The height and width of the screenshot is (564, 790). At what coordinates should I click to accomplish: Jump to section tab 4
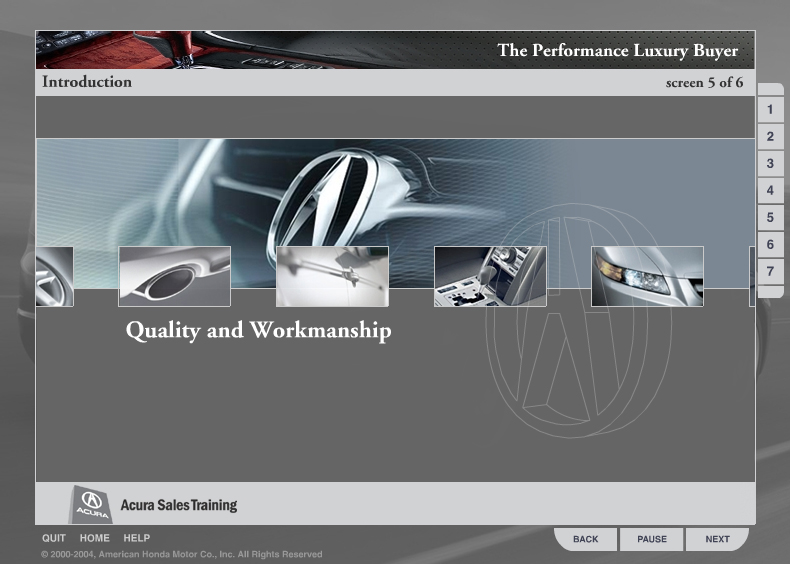click(770, 191)
